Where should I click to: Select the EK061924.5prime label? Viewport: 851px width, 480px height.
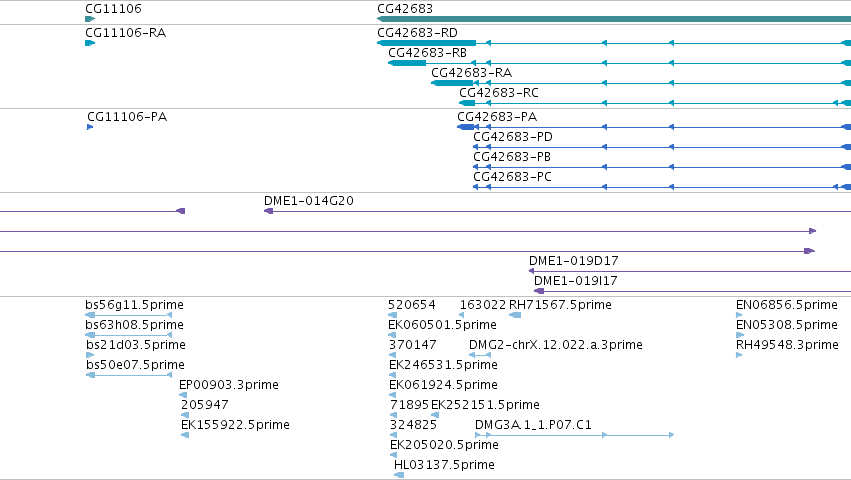pyautogui.click(x=443, y=385)
